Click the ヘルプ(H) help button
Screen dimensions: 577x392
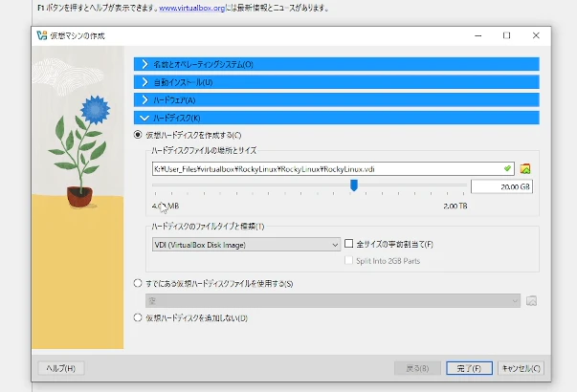61,368
